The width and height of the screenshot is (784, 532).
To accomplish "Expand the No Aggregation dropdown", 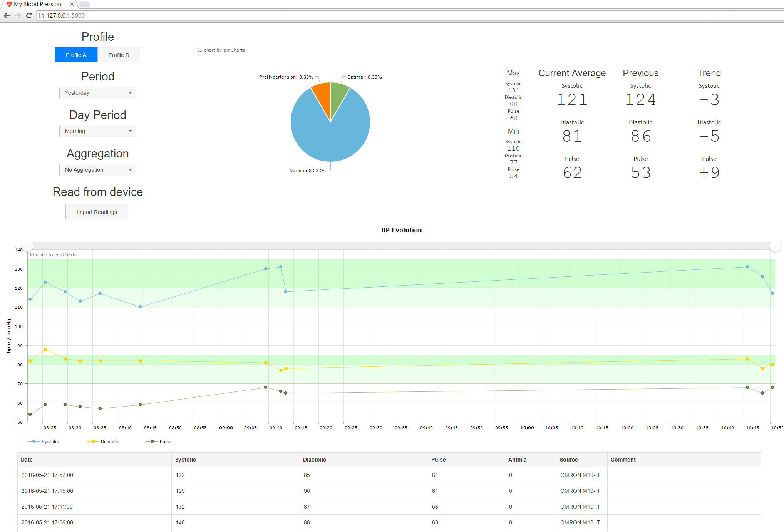I will coord(98,170).
